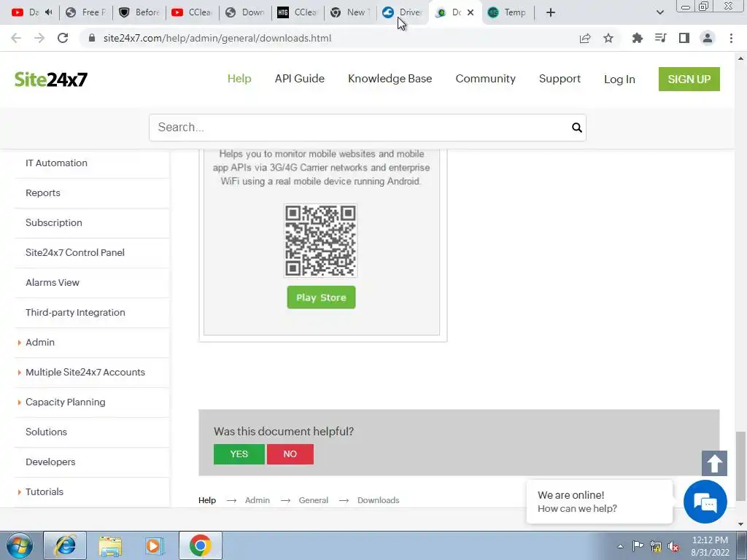Switch to the Driver tab
The width and height of the screenshot is (747, 560).
pos(403,12)
